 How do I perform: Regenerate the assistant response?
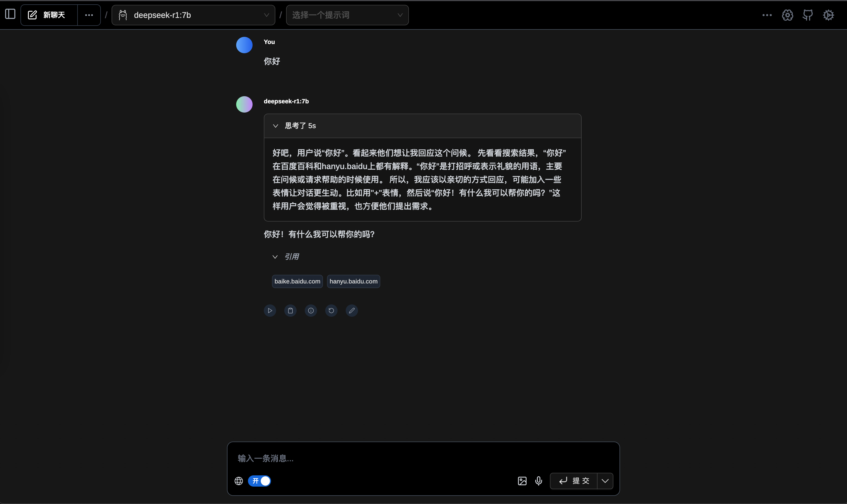point(331,310)
